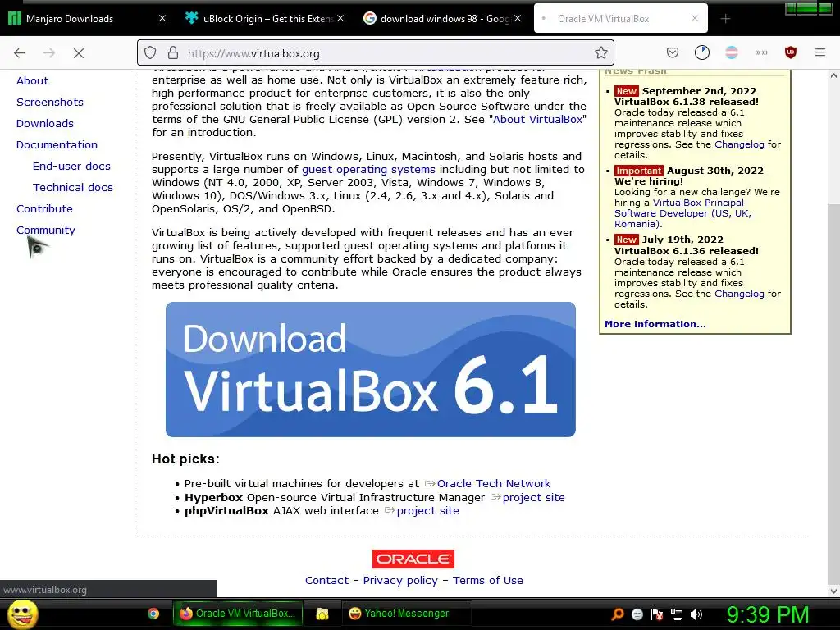Screen dimensions: 840x630
Task: Go to the Downloads sidebar link
Action: 45,124
